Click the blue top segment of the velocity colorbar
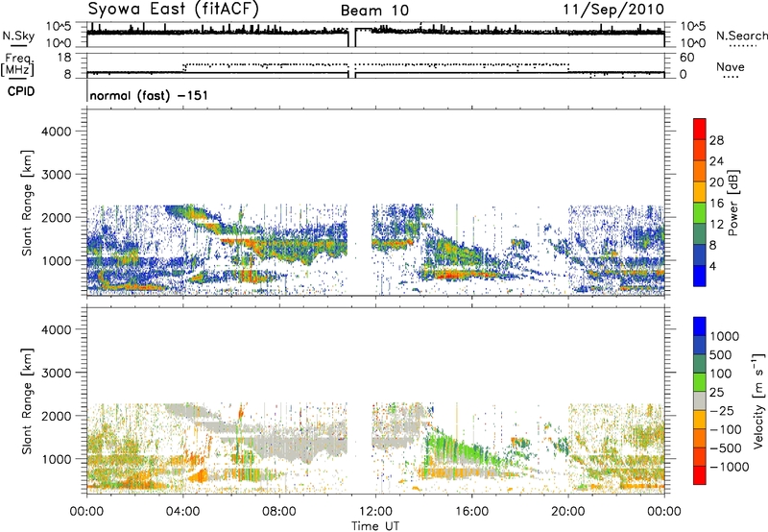This screenshot has width=768, height=532. pyautogui.click(x=700, y=326)
